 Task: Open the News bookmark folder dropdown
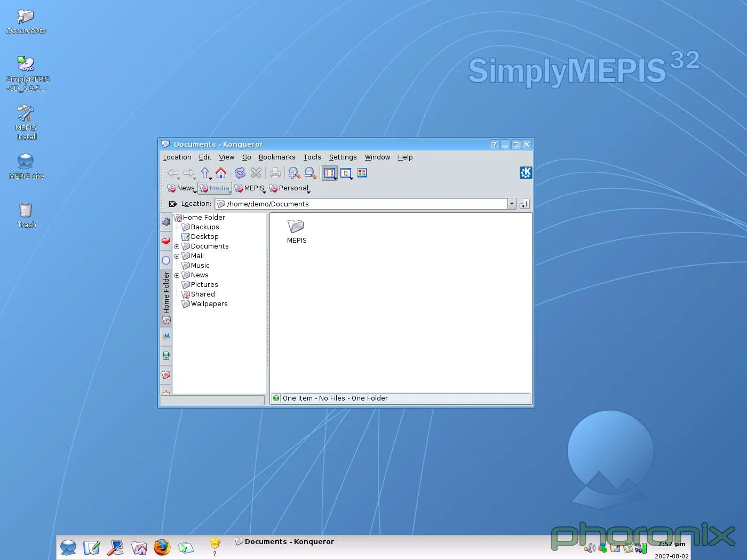click(181, 188)
